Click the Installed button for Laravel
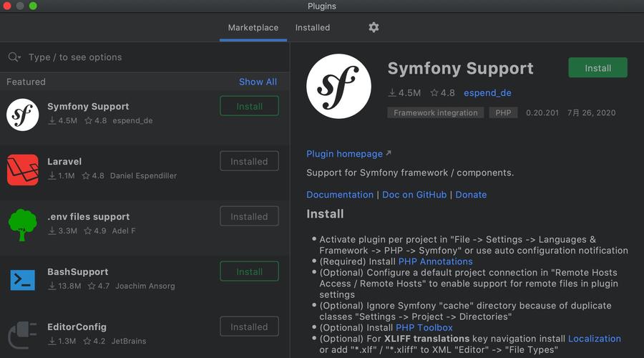Image resolution: width=644 pixels, height=358 pixels. click(249, 161)
